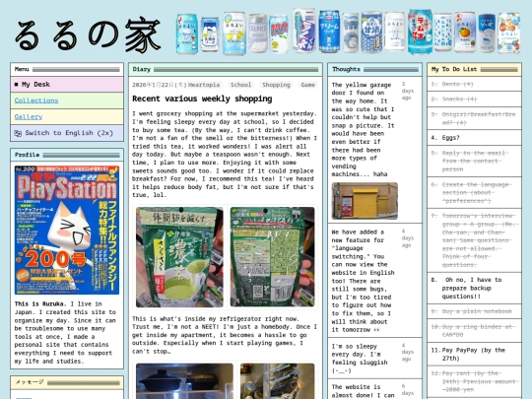Click the yellow garage door thought text

363,130
